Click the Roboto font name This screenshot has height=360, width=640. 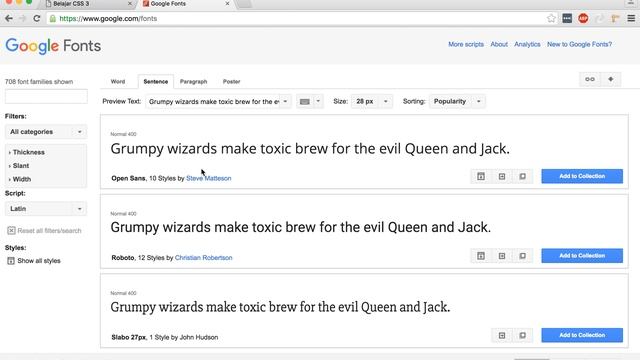(x=122, y=258)
